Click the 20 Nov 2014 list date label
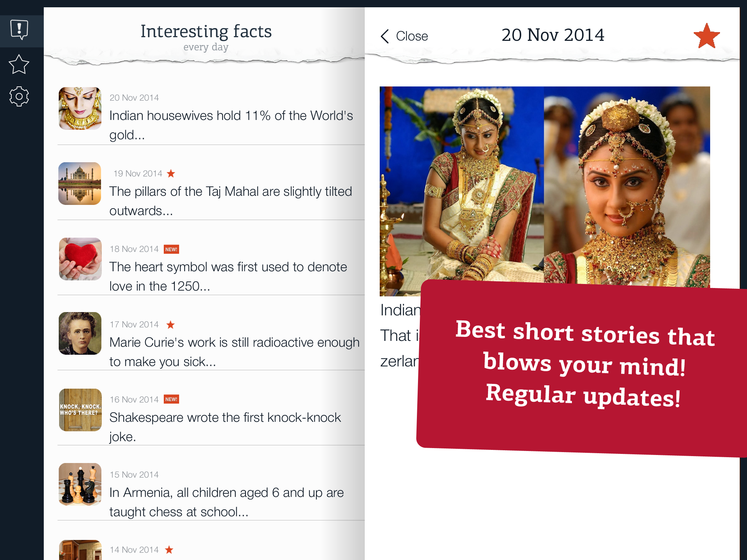 [134, 98]
